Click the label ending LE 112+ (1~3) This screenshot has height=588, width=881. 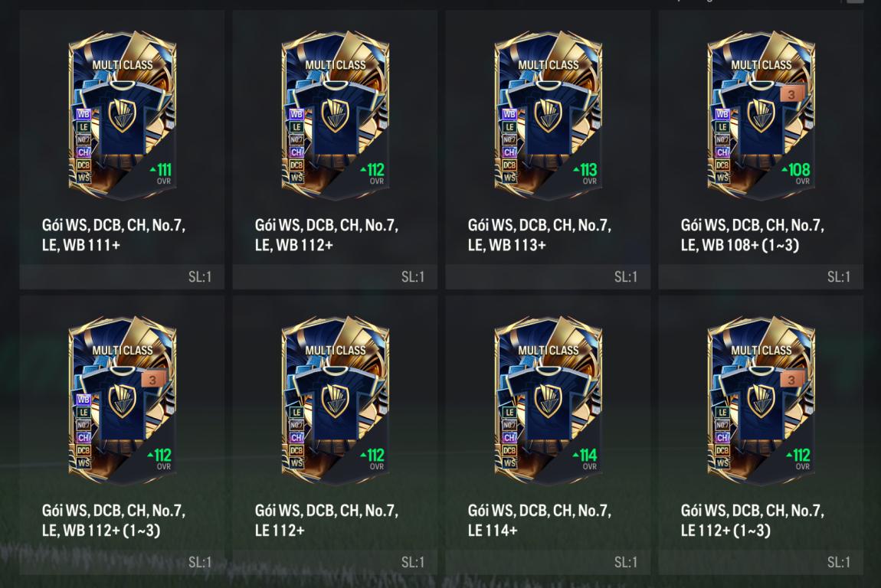752,520
